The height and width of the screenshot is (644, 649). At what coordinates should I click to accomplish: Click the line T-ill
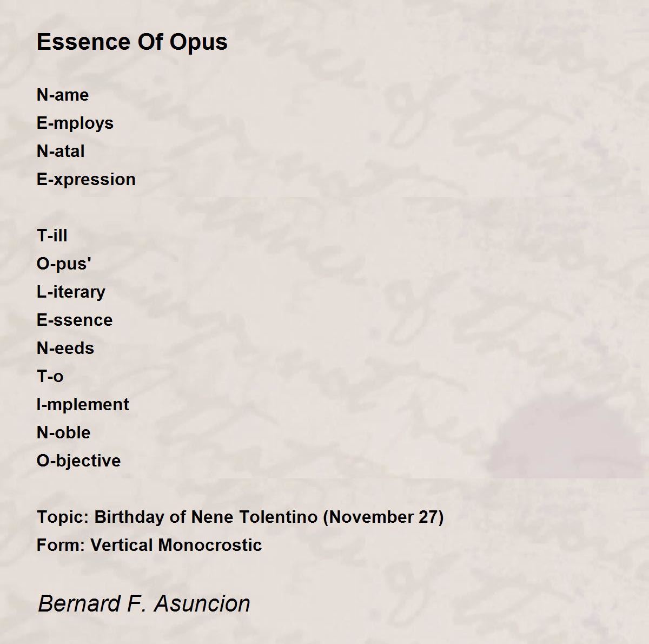coord(52,235)
